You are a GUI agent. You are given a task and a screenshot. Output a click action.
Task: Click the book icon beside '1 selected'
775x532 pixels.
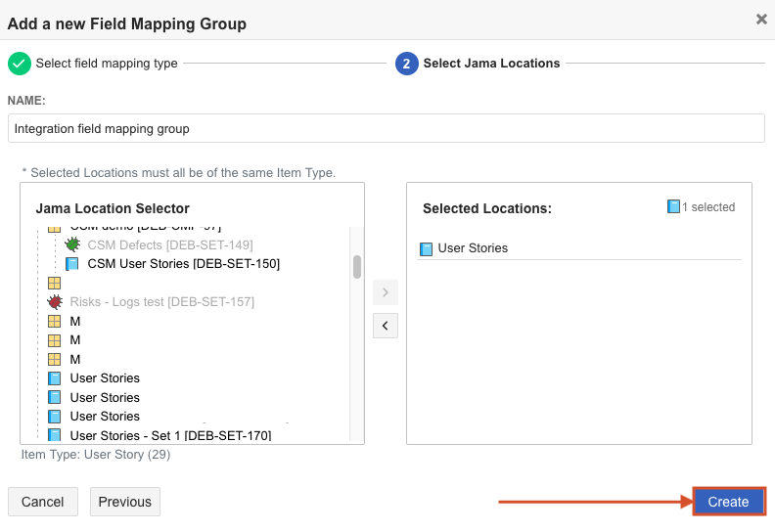673,206
